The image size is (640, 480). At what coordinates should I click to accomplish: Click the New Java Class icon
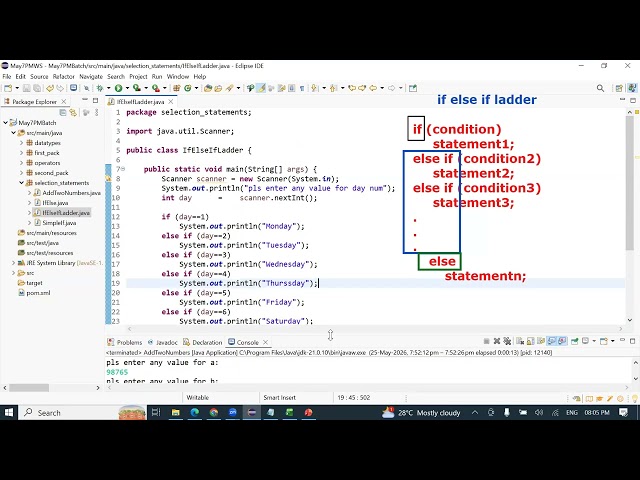[x=188, y=88]
